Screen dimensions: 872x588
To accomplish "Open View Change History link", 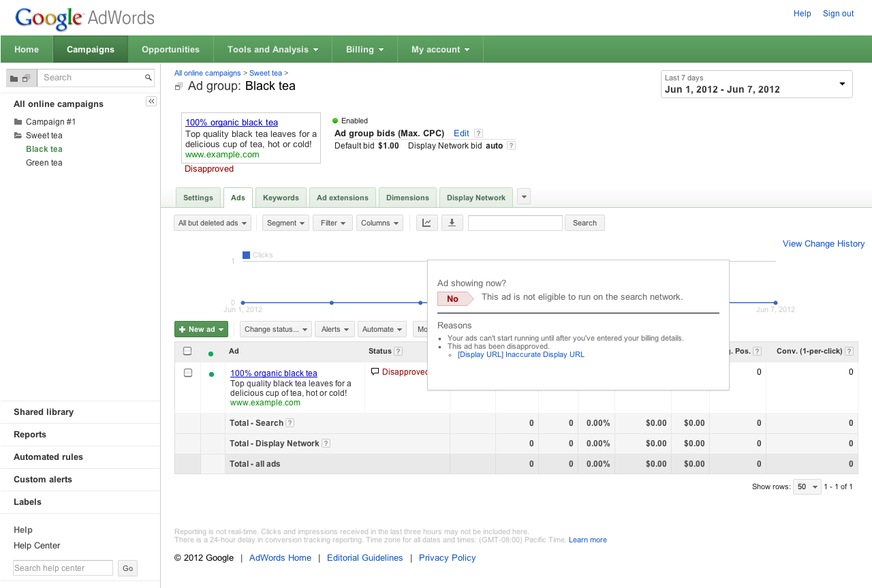I will click(x=824, y=243).
